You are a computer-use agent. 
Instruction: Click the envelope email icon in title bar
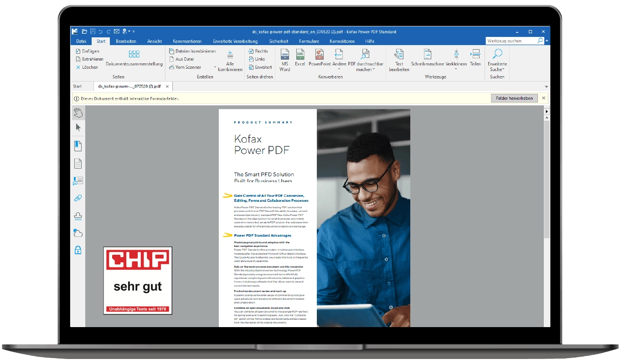pos(117,31)
